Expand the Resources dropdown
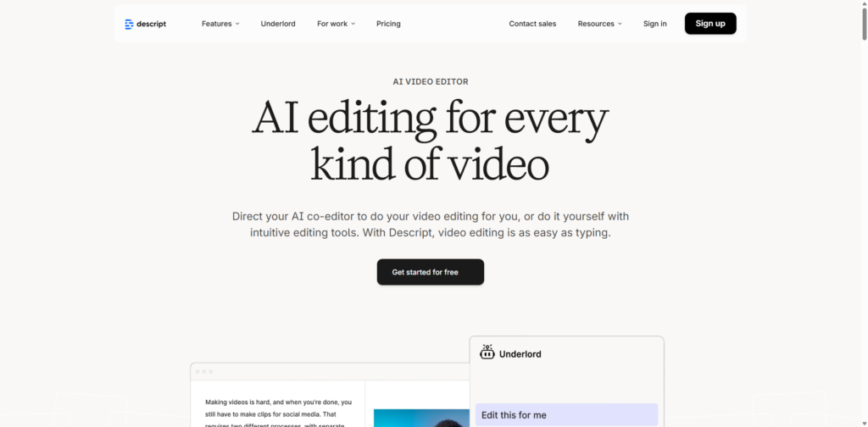Viewport: 868px width, 427px height. 599,24
